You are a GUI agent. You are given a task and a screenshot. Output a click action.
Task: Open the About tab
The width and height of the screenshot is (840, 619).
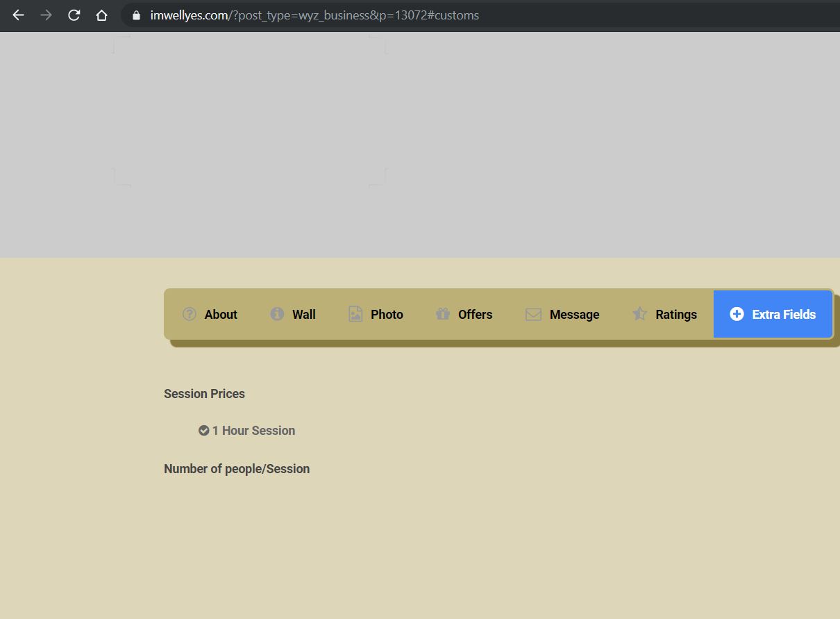coord(210,315)
